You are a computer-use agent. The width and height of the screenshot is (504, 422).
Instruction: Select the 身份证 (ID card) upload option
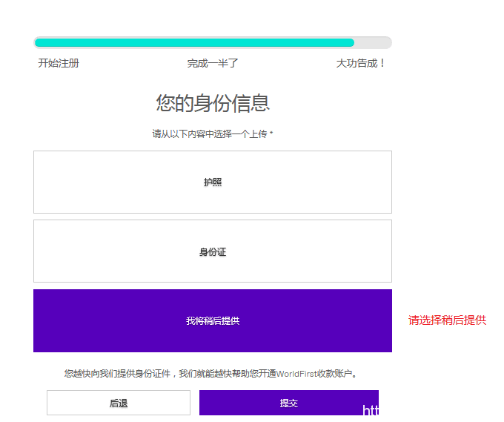coord(213,251)
